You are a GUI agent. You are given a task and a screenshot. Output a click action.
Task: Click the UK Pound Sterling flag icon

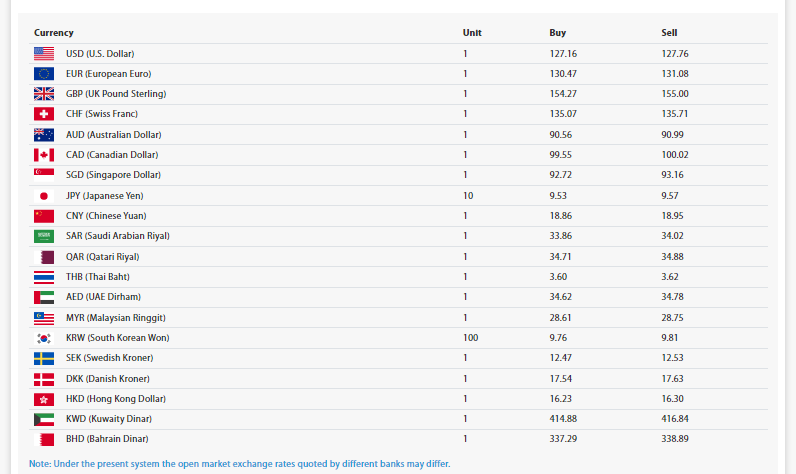point(44,94)
